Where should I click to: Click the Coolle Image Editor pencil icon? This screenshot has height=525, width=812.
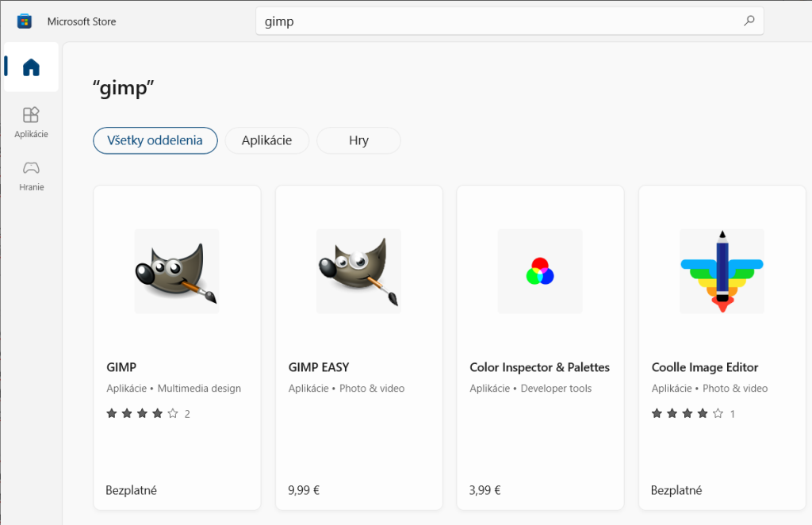(722, 271)
